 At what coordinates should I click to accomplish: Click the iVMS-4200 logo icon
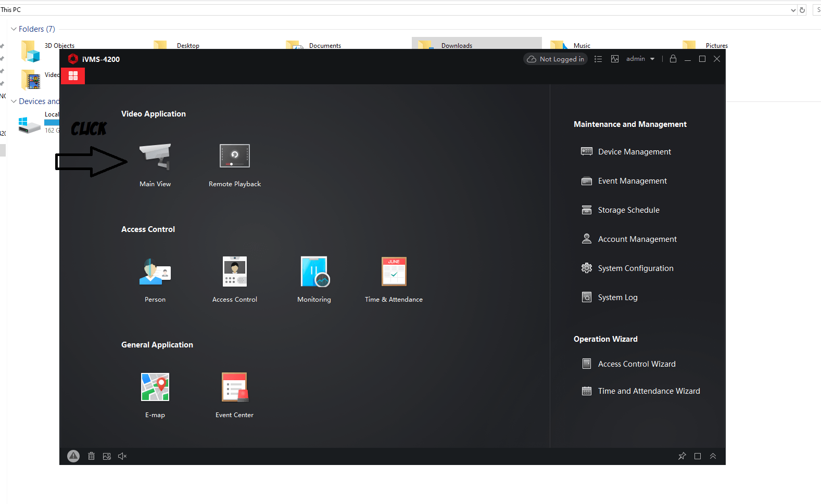73,59
